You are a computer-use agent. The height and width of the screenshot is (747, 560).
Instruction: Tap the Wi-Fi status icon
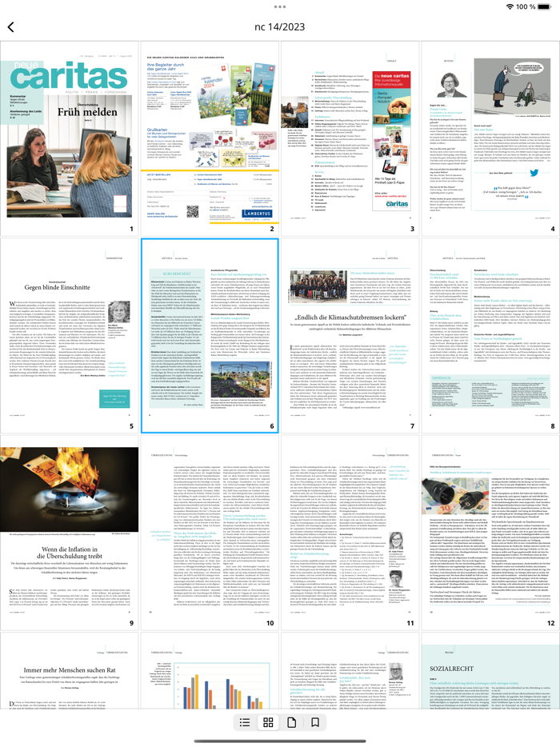pos(510,6)
